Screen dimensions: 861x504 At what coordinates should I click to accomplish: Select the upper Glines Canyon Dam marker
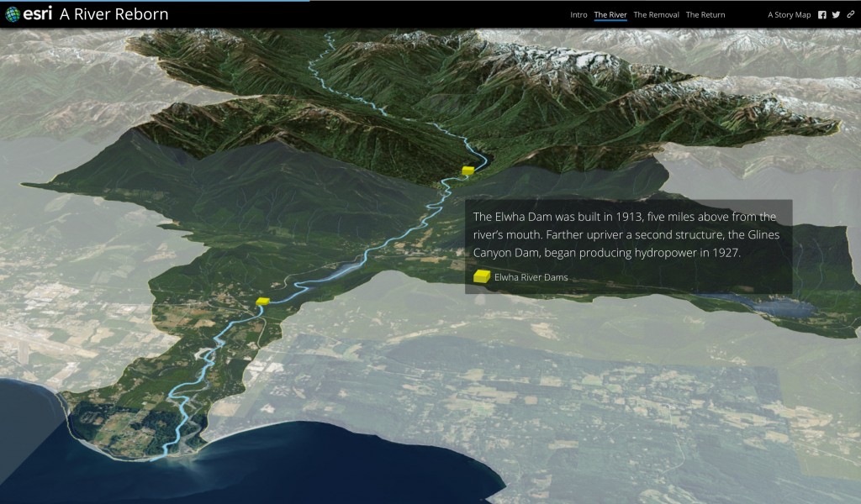(467, 171)
